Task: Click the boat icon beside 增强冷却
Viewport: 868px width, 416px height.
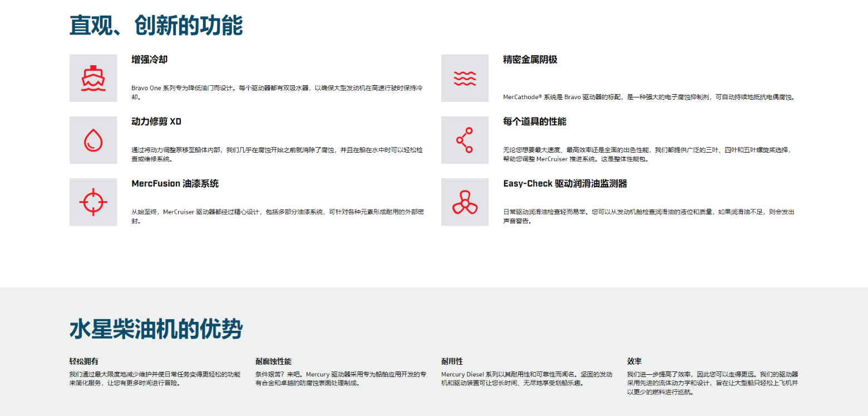Action: 93,78
